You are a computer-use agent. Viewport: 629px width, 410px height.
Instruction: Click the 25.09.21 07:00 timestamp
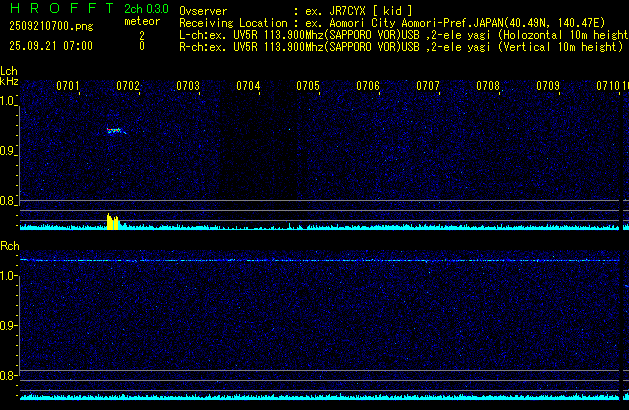coord(50,46)
